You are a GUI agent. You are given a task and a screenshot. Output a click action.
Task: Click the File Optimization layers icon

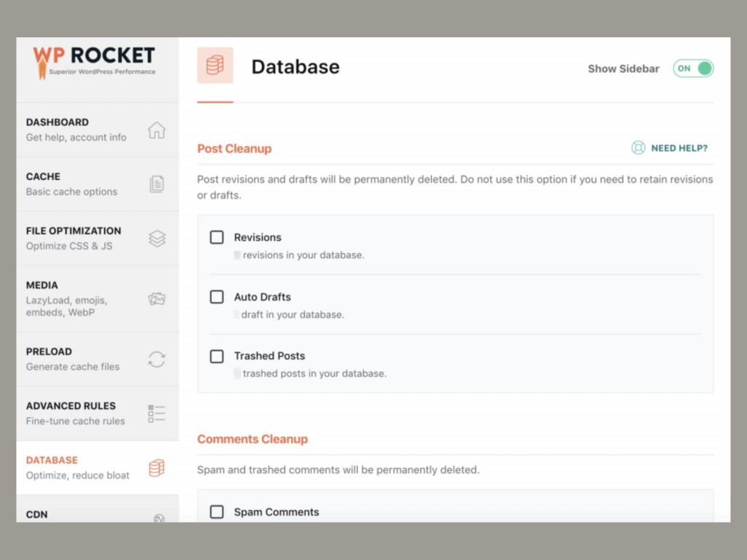point(157,238)
